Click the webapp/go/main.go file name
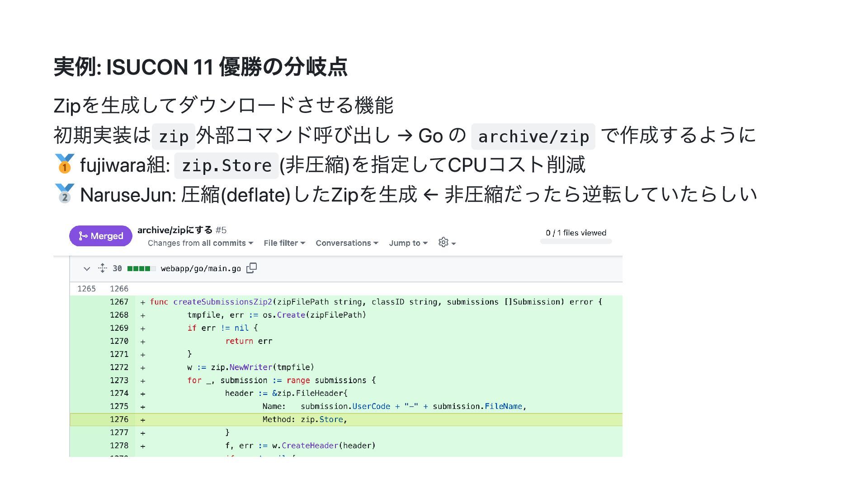The image size is (868, 488). pos(201,268)
